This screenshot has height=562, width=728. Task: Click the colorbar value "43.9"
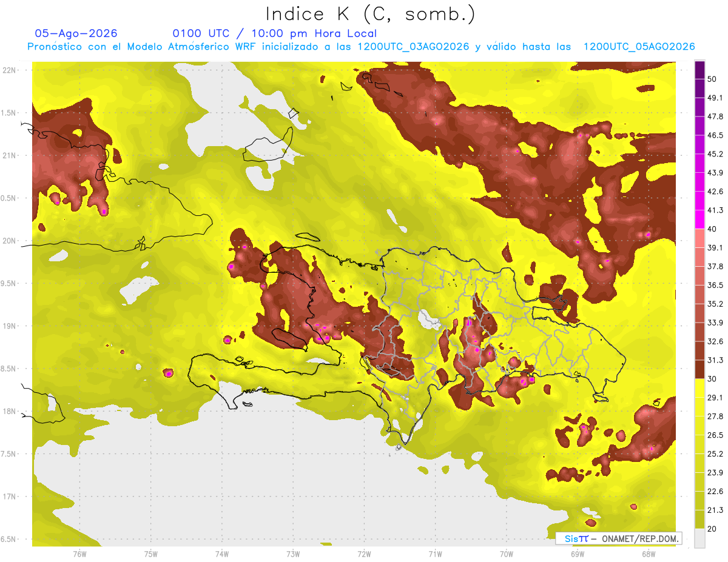(x=715, y=173)
